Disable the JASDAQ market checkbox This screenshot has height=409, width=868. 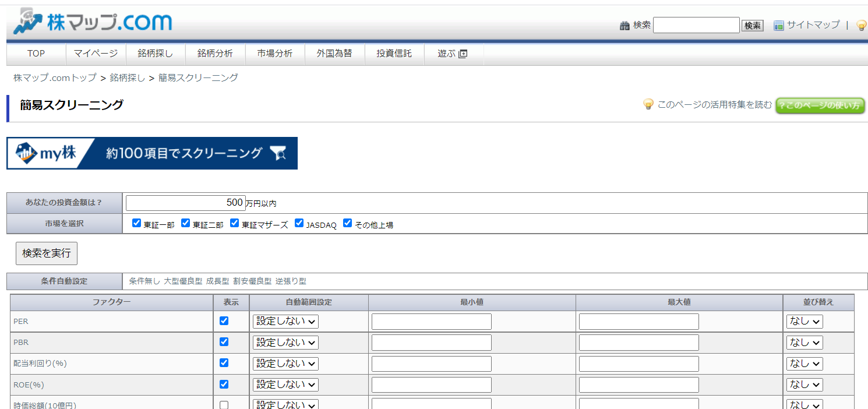299,223
